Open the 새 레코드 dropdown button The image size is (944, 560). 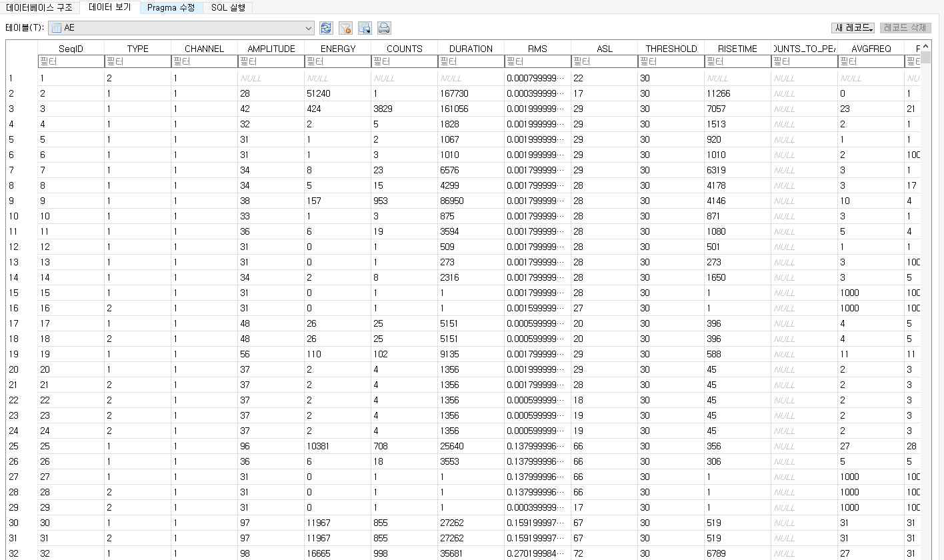tap(853, 28)
